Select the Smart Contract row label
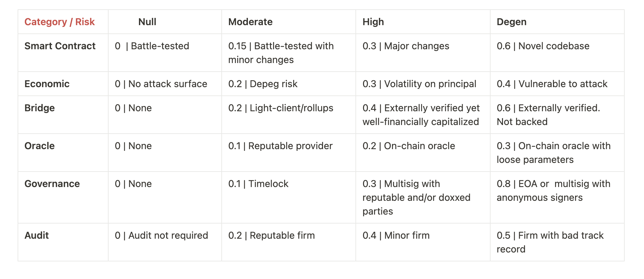Image resolution: width=644 pixels, height=279 pixels. [x=60, y=46]
